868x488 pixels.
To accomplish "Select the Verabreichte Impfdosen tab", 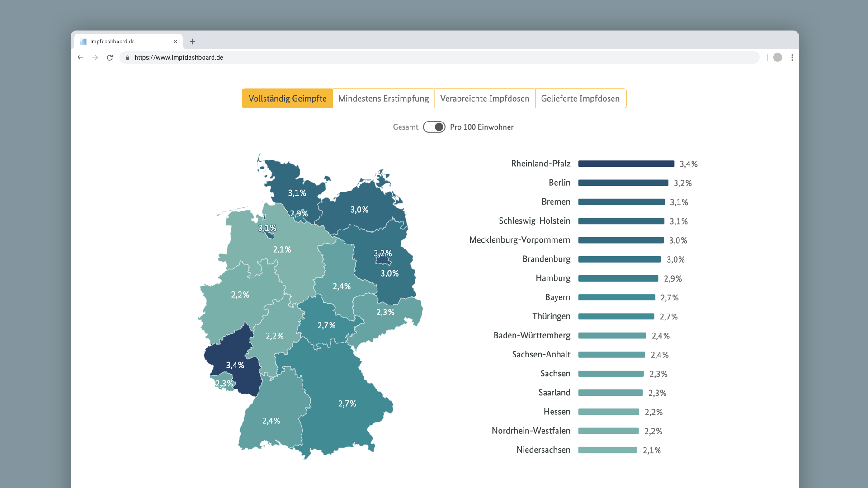I will pyautogui.click(x=485, y=99).
